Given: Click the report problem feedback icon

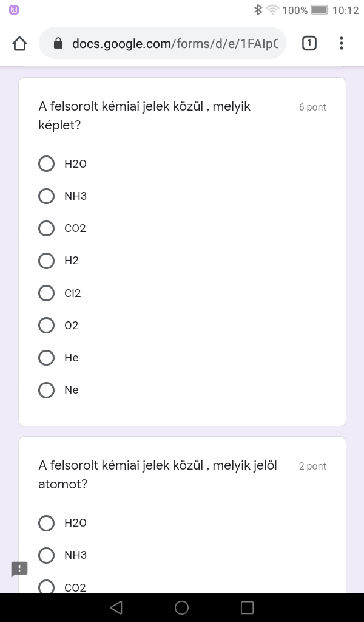Looking at the screenshot, I should [19, 569].
